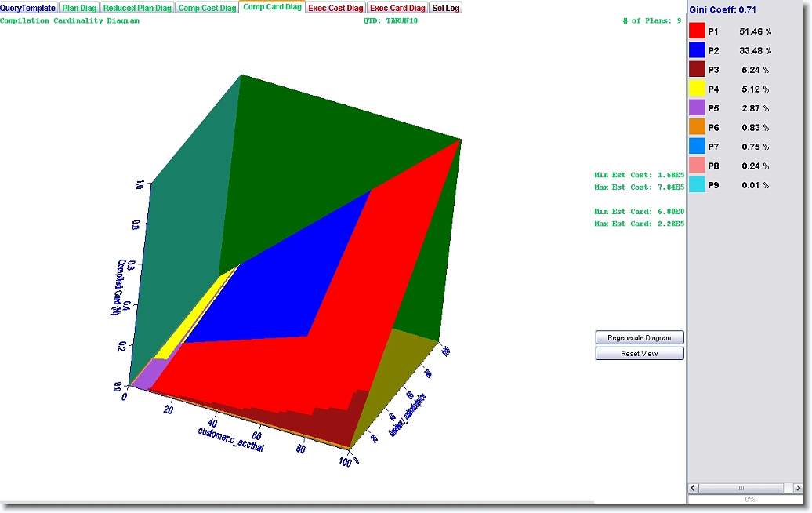Click the purple P5 color swatch
Screen dimensions: 812x513
point(697,108)
